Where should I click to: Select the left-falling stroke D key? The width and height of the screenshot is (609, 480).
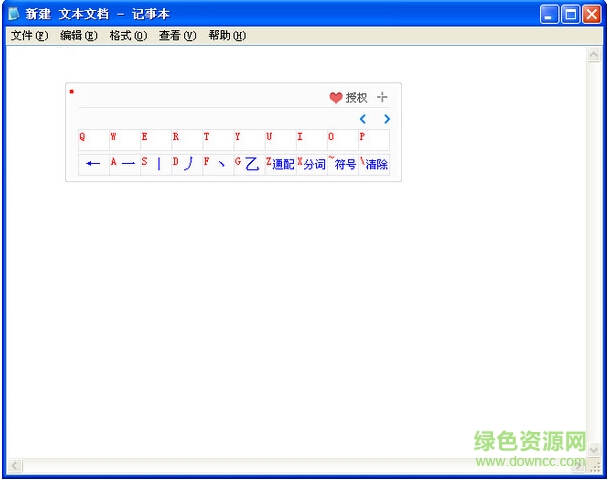[x=186, y=164]
